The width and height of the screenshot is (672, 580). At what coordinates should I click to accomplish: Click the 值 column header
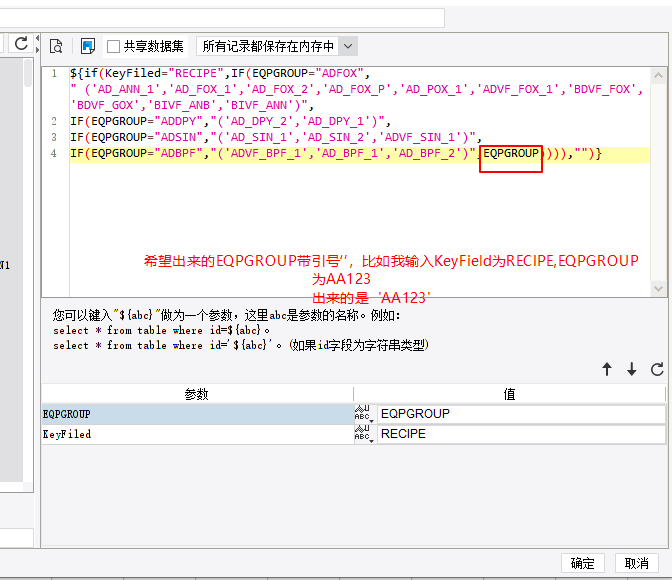[509, 394]
